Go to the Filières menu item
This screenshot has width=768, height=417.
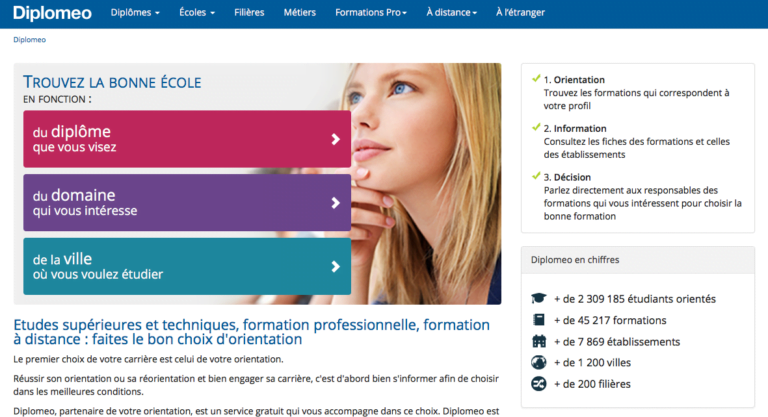click(249, 13)
